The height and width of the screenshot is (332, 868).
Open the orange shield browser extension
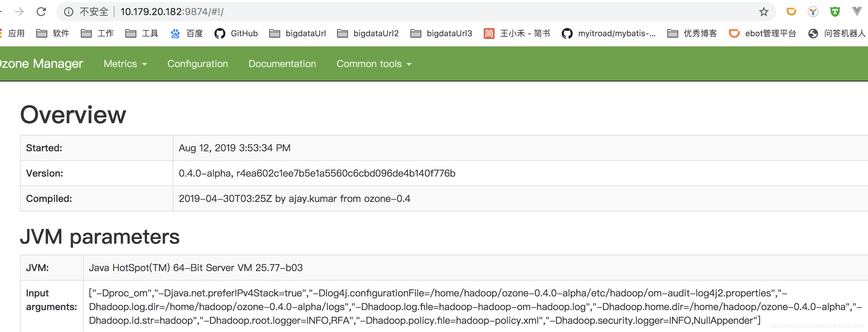pyautogui.click(x=791, y=12)
